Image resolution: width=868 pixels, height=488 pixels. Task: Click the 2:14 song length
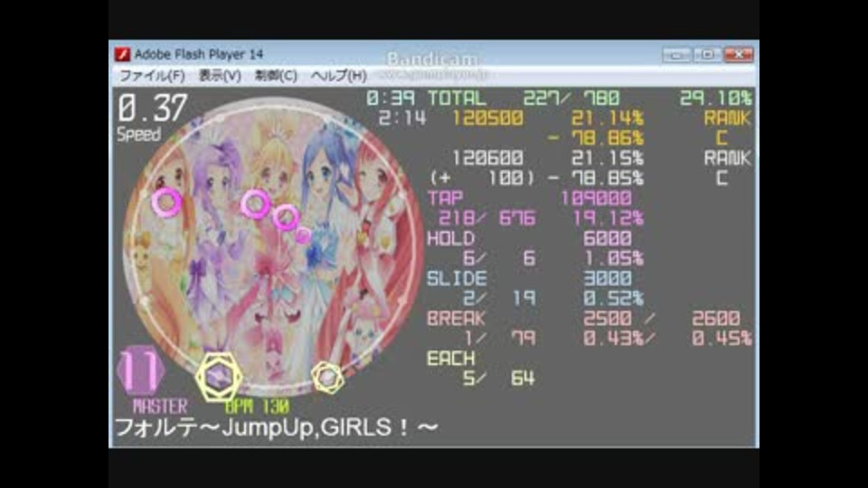click(x=402, y=118)
